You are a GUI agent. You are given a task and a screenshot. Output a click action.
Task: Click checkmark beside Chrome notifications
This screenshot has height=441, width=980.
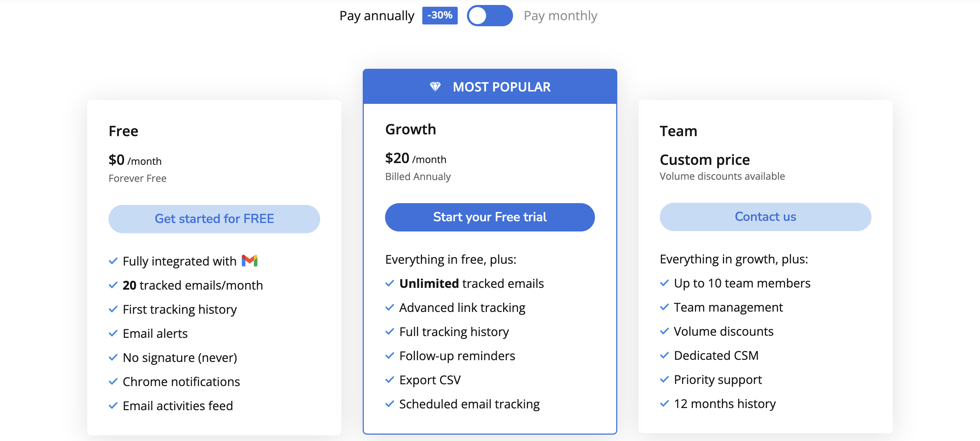click(x=113, y=381)
